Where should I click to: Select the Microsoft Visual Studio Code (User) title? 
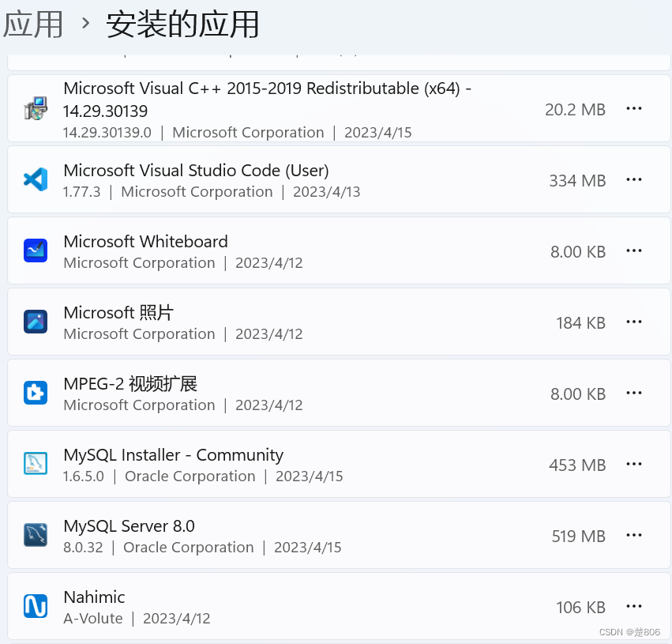197,171
